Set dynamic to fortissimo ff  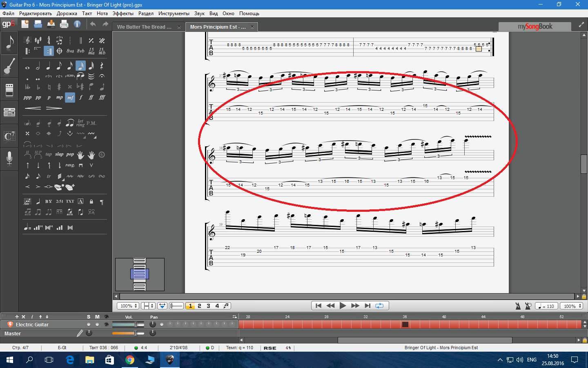tap(91, 97)
